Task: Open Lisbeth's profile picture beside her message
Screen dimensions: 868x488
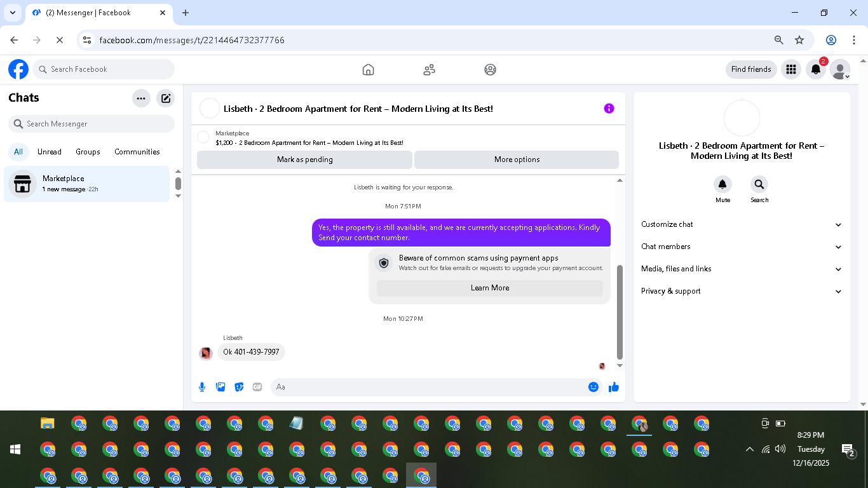Action: (206, 353)
